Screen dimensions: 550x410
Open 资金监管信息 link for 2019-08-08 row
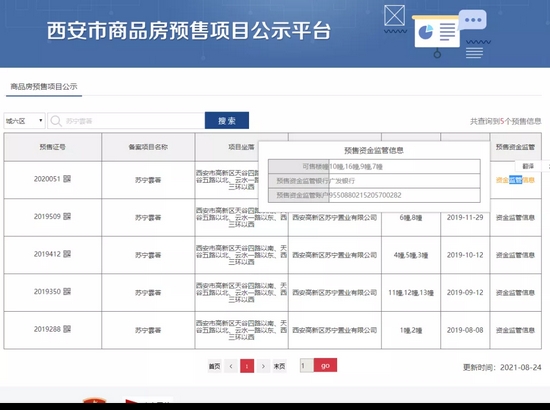[515, 330]
